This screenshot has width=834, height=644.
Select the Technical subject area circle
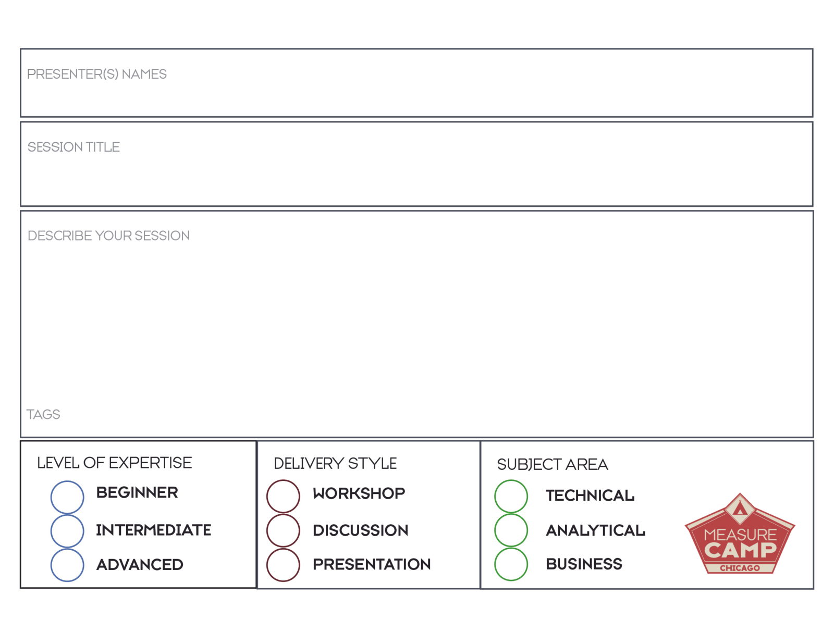(x=511, y=496)
